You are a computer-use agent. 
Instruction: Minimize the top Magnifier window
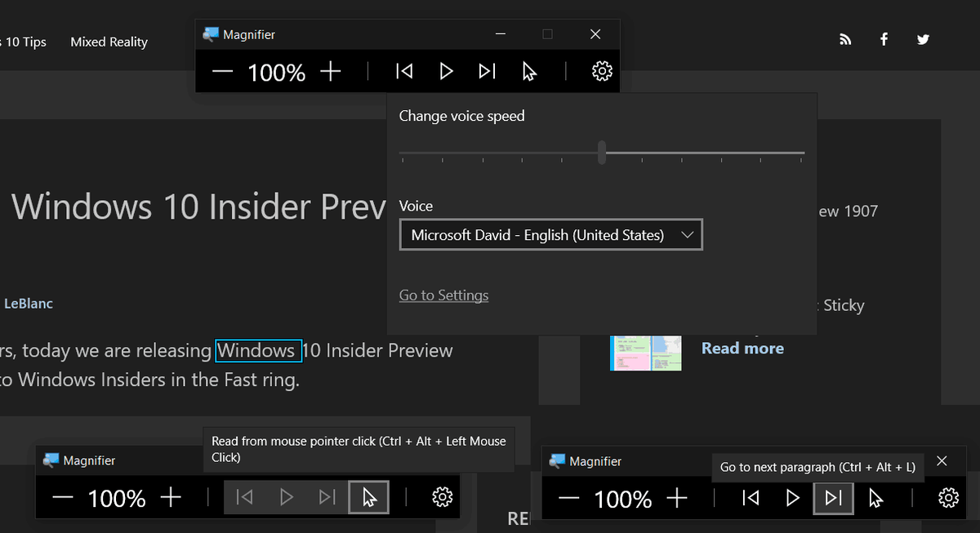pyautogui.click(x=501, y=34)
